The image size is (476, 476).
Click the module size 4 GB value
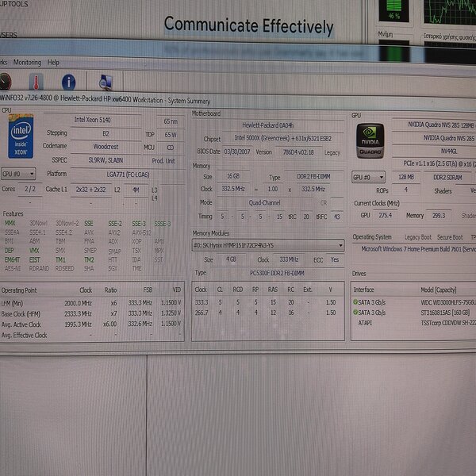coord(231,259)
